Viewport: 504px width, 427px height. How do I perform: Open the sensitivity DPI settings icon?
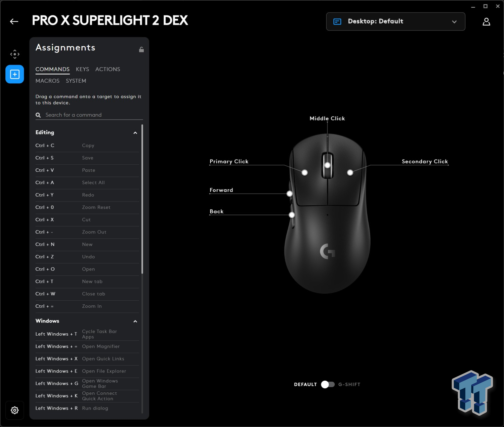(x=15, y=54)
